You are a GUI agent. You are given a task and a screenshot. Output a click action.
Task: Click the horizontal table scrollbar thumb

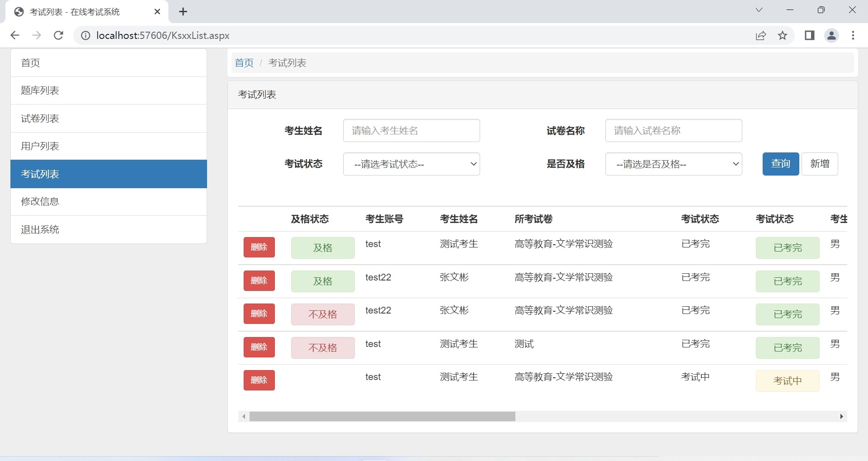pyautogui.click(x=382, y=416)
